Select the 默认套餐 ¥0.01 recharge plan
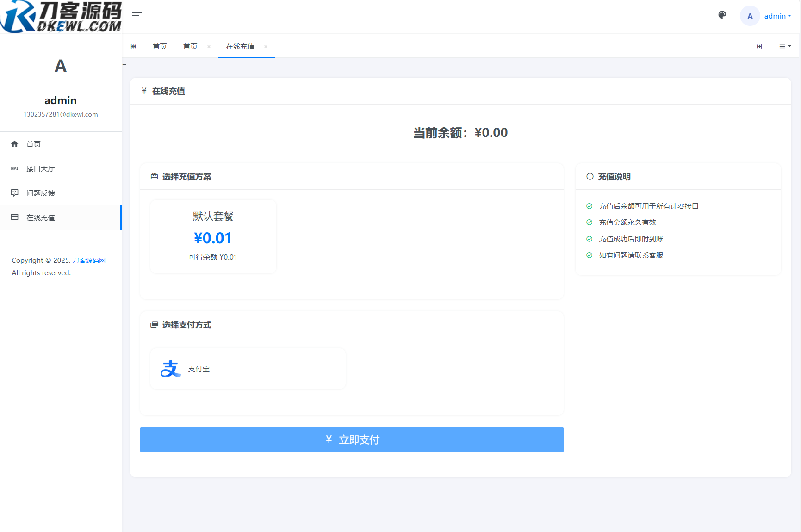Image resolution: width=801 pixels, height=532 pixels. pos(213,236)
